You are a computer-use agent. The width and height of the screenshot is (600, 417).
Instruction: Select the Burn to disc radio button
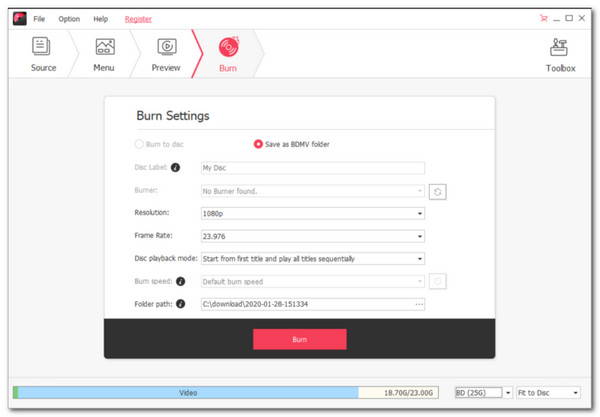tap(139, 144)
